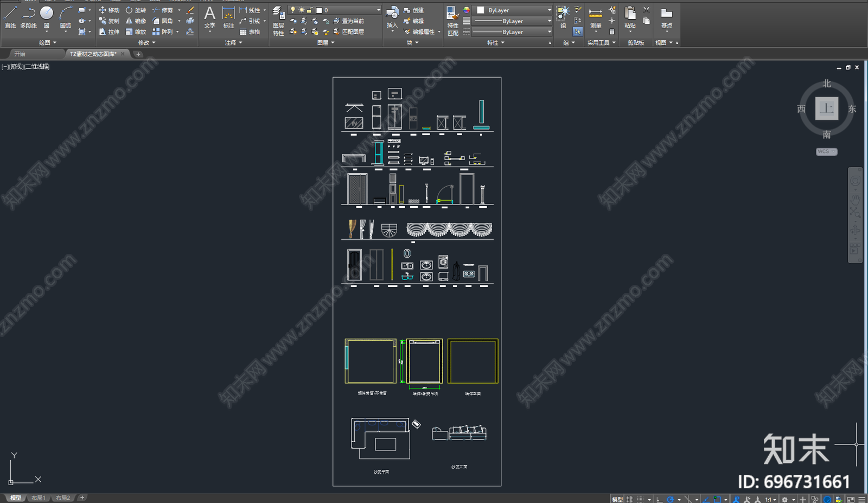Select the 多段线 polyline tool
The width and height of the screenshot is (868, 503).
(x=28, y=17)
